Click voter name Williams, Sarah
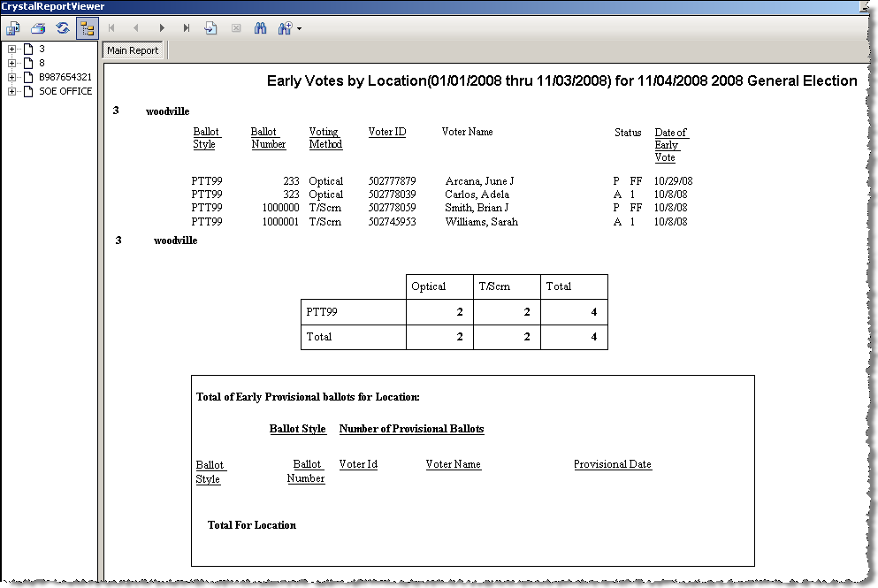Image resolution: width=878 pixels, height=588 pixels. pyautogui.click(x=481, y=222)
